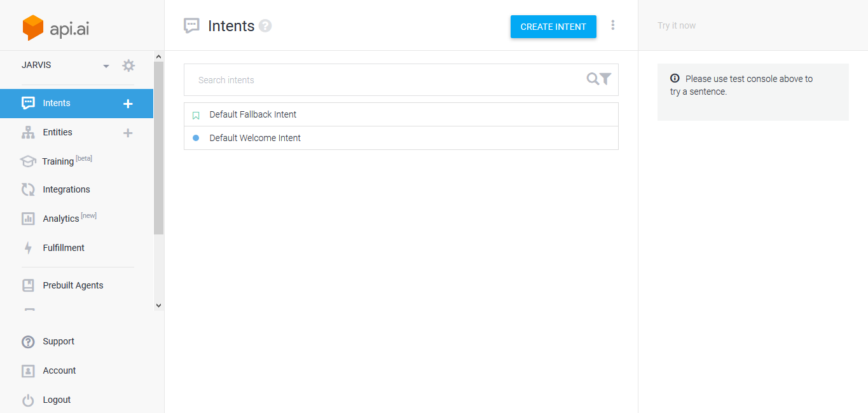
Task: Open the three-dot menu beside Create Intent
Action: tap(613, 25)
